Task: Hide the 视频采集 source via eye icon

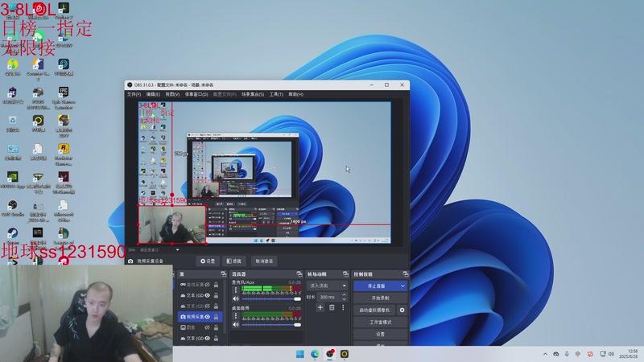Action: [208, 317]
